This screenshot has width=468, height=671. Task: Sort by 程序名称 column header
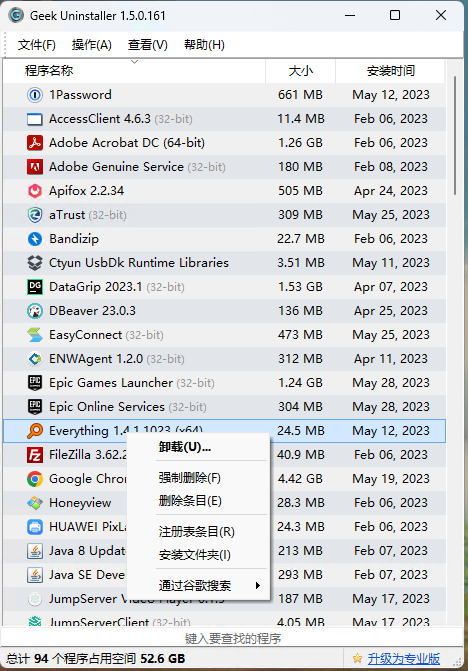tap(49, 71)
